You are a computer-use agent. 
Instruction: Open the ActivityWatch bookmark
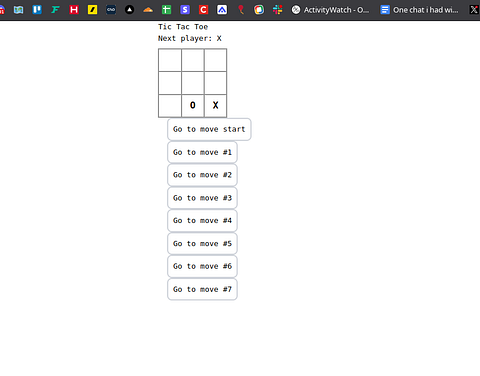[330, 10]
